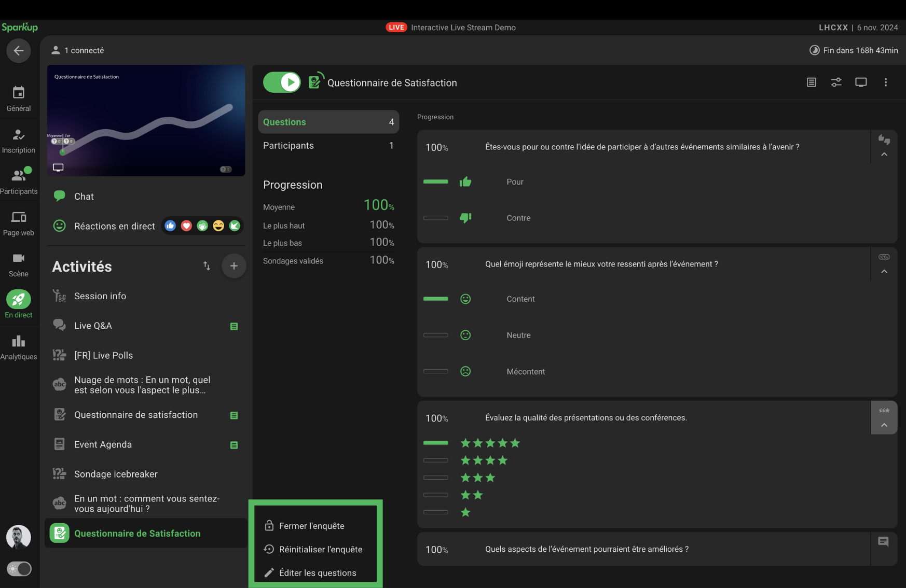Collapse the emoji ressenti question

coord(884,272)
